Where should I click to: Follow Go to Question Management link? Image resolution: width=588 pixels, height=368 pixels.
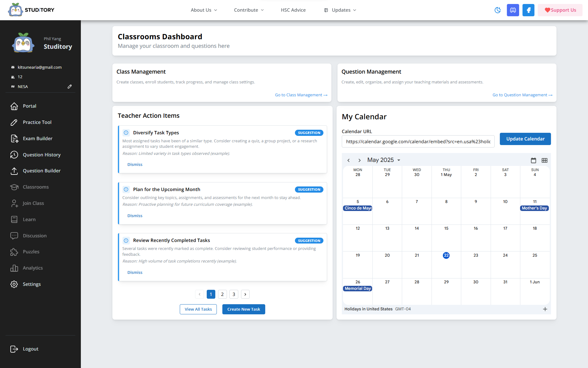522,95
